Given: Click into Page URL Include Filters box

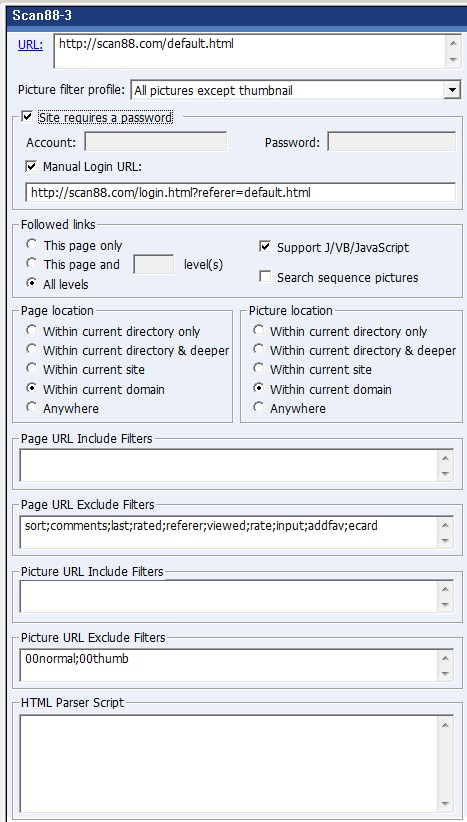Looking at the screenshot, I should 230,465.
